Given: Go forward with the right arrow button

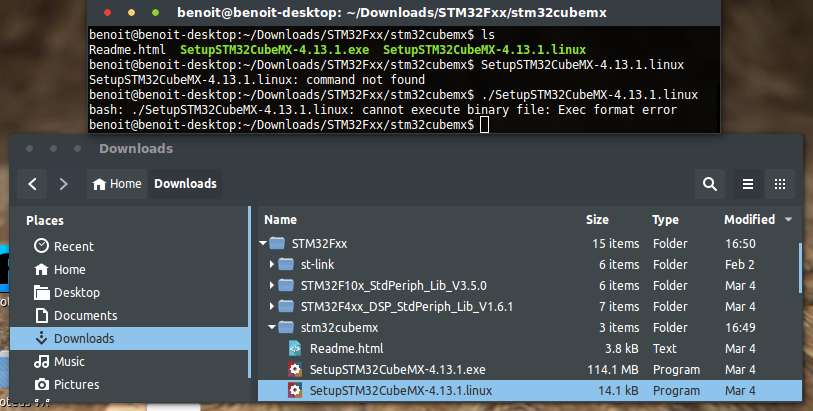Looking at the screenshot, I should [x=64, y=184].
